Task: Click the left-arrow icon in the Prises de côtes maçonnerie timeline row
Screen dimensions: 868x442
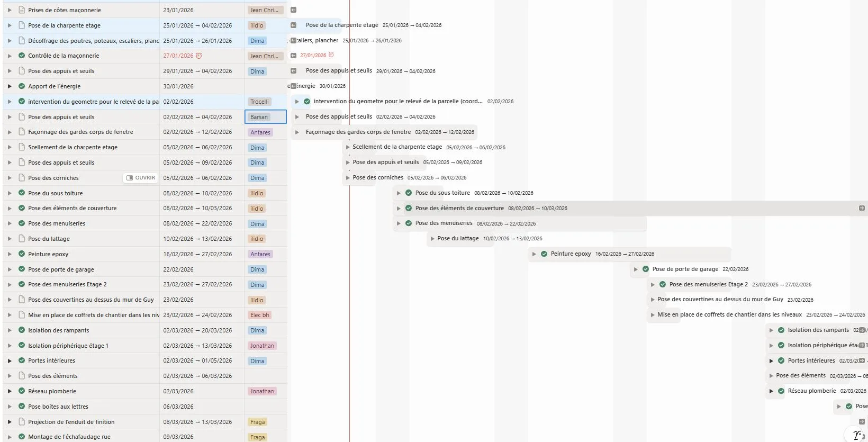Action: pos(293,10)
